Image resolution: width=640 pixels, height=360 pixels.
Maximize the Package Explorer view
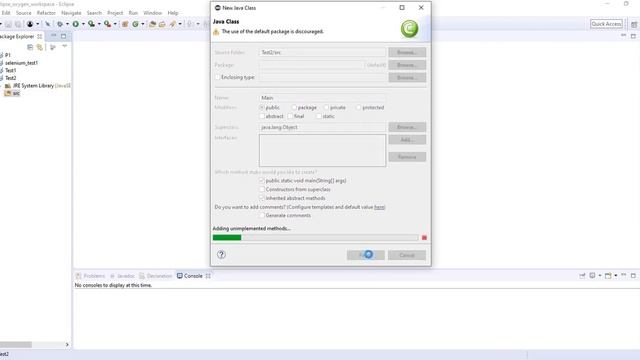coord(63,36)
